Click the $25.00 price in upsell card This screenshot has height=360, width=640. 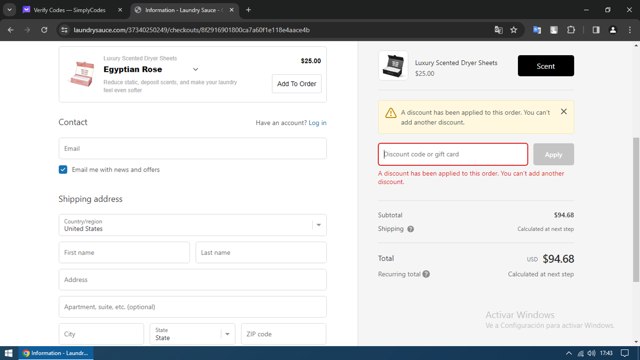pyautogui.click(x=311, y=61)
